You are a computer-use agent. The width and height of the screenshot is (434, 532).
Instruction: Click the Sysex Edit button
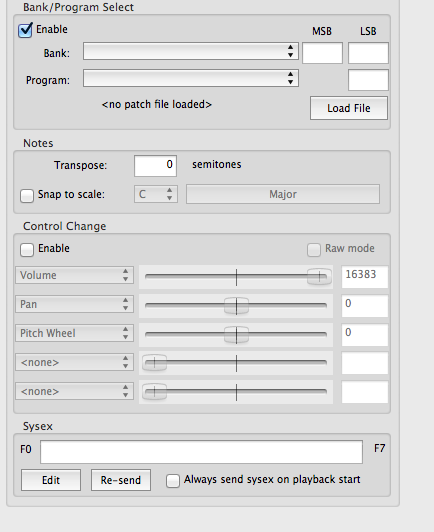click(x=51, y=480)
